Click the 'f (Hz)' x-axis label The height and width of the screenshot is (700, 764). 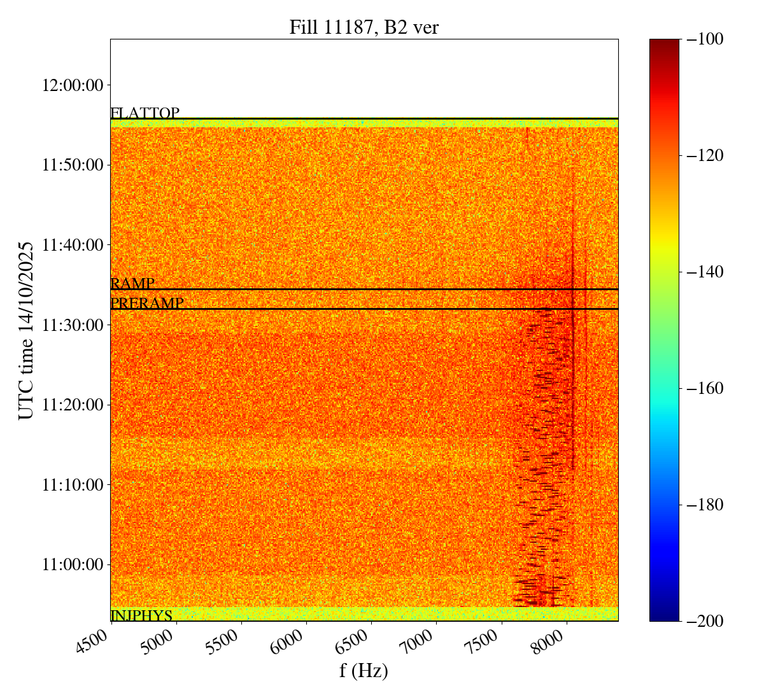point(364,670)
